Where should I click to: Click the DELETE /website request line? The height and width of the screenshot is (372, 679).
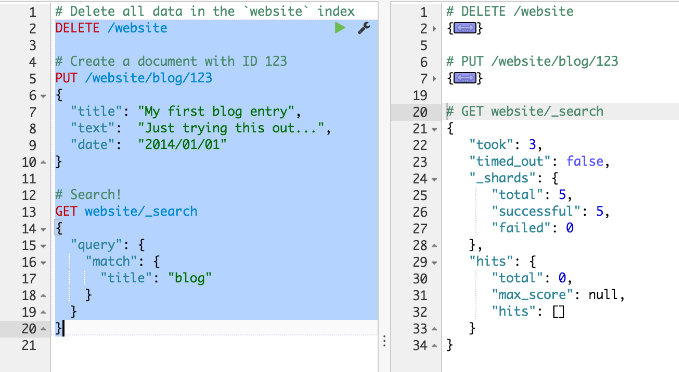[111, 28]
